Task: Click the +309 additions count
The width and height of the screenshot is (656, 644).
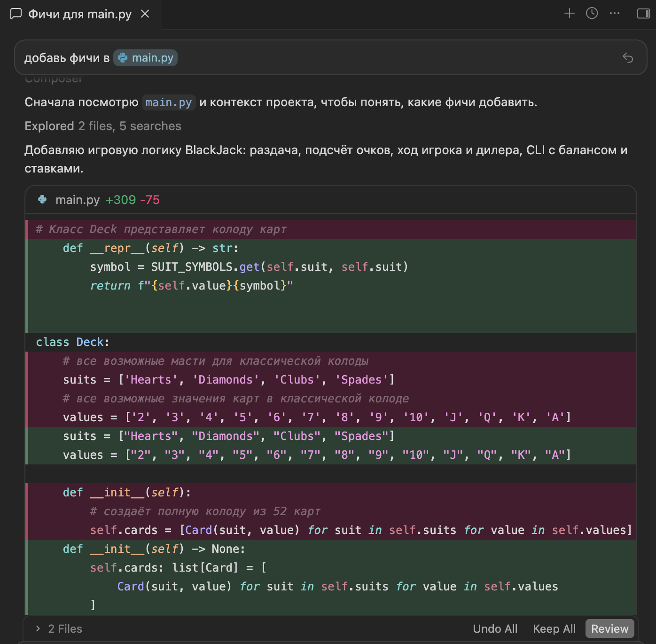Action: (x=121, y=200)
